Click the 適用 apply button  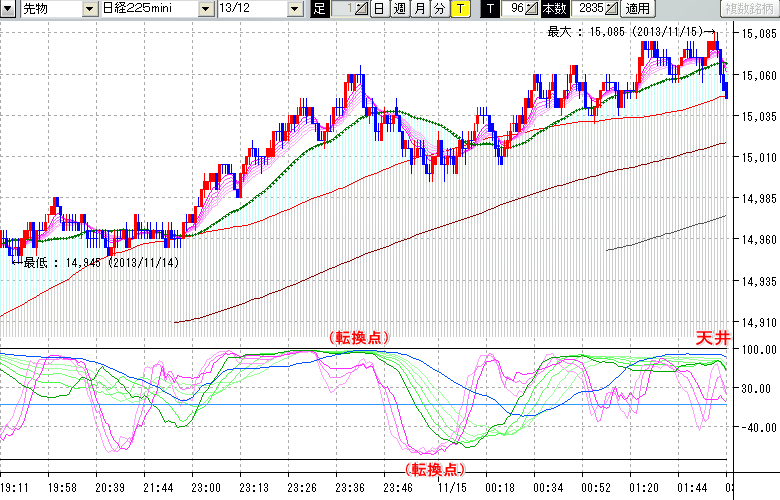point(637,9)
